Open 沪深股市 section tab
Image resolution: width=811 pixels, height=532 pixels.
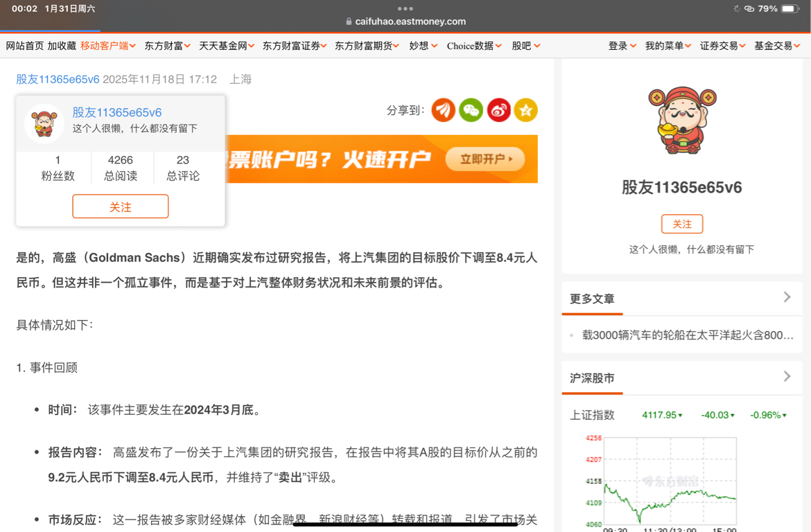(592, 378)
